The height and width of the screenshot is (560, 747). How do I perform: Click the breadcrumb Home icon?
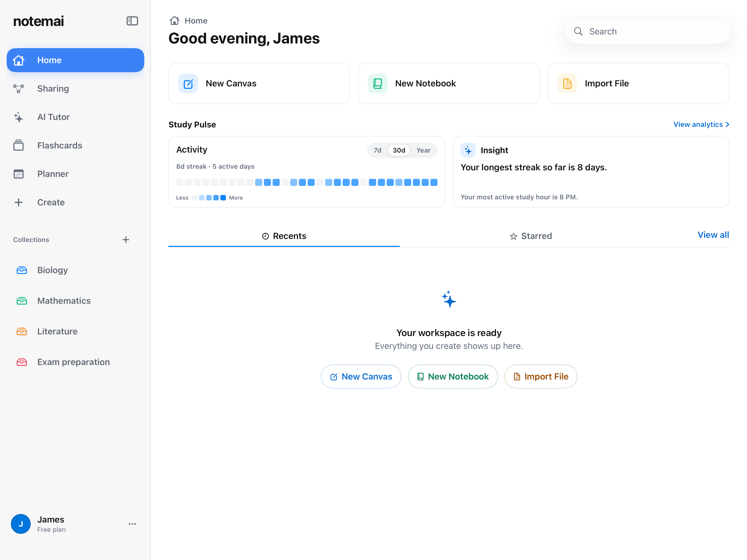174,21
